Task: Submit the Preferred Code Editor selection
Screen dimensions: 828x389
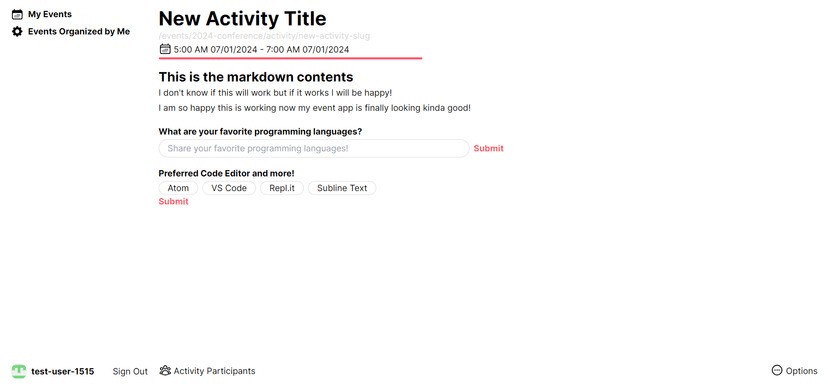Action: point(173,202)
